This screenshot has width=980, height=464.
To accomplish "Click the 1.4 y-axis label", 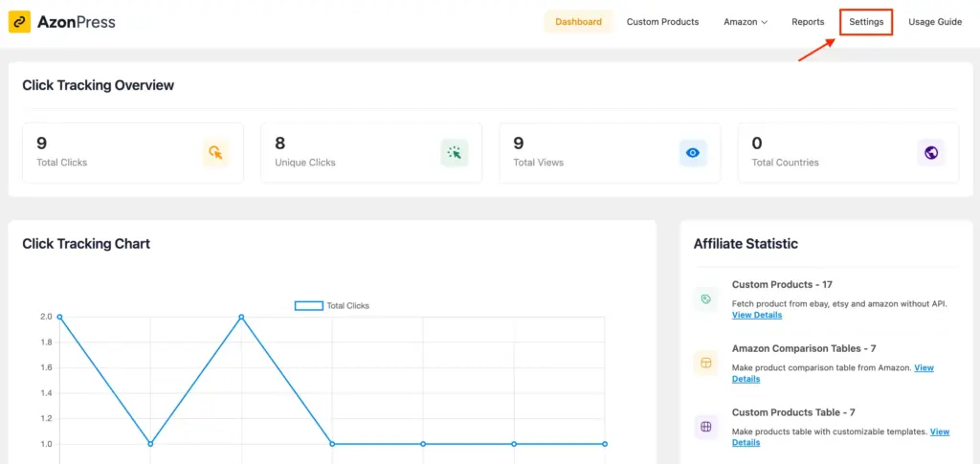I will [46, 393].
